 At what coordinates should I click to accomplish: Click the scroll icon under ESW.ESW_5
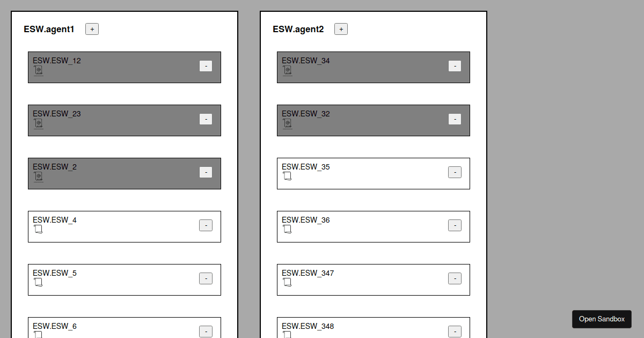[x=38, y=282]
